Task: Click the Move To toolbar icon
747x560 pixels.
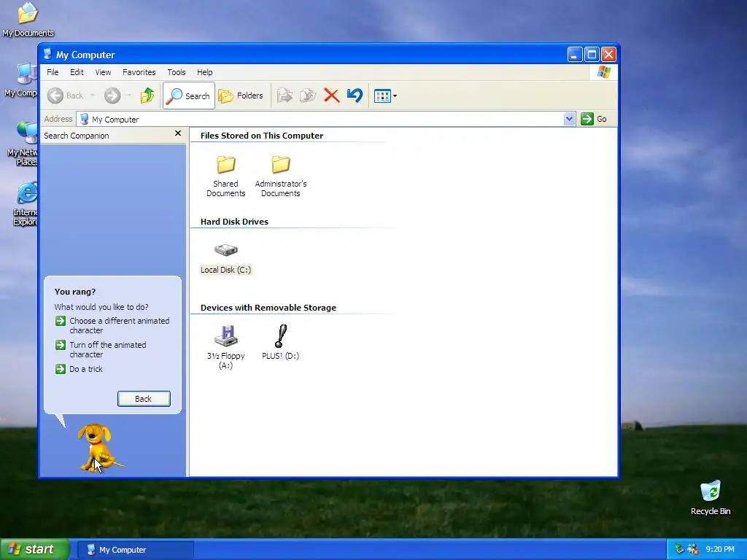Action: (x=285, y=96)
